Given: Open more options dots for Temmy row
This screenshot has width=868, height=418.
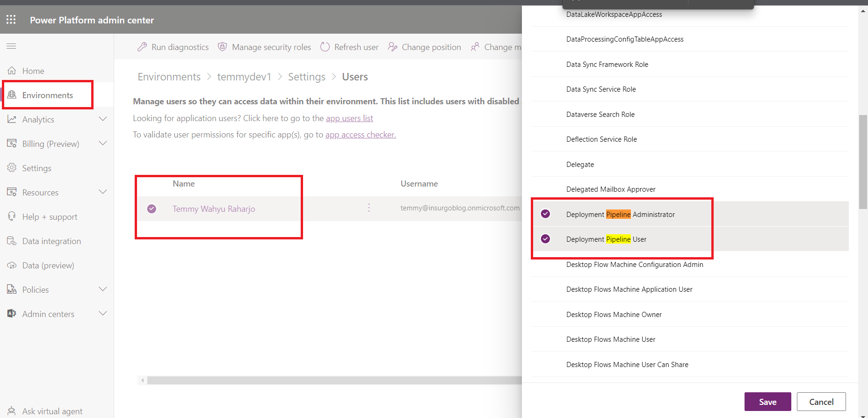Looking at the screenshot, I should 369,208.
